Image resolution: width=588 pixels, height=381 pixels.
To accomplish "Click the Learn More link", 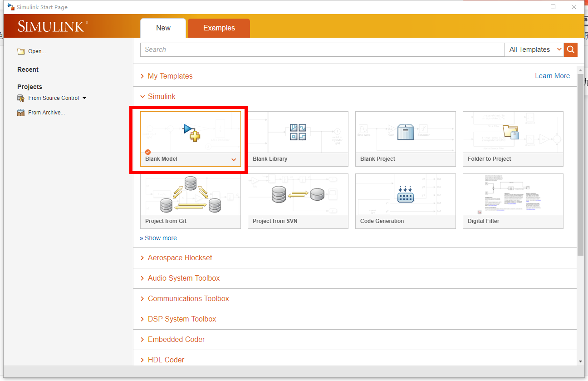I will (552, 76).
